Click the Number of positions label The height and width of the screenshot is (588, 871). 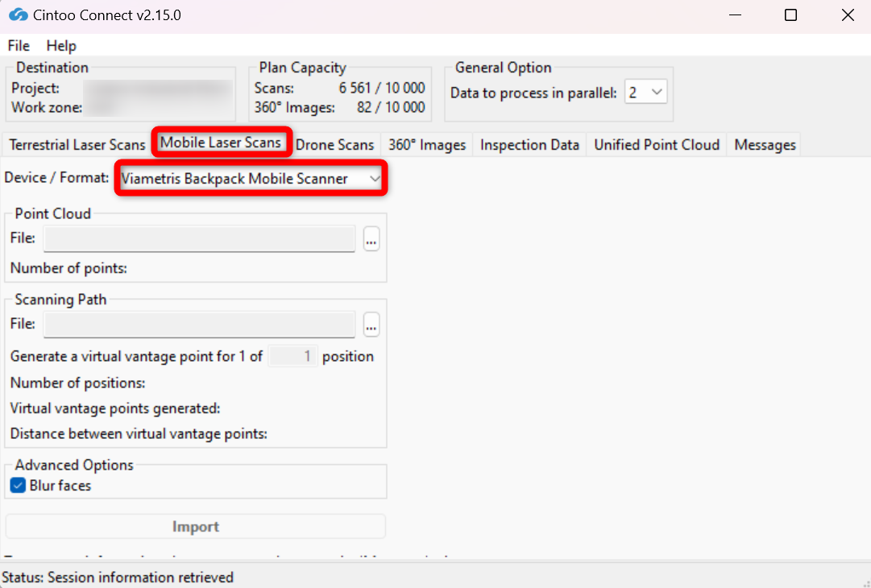pos(78,383)
